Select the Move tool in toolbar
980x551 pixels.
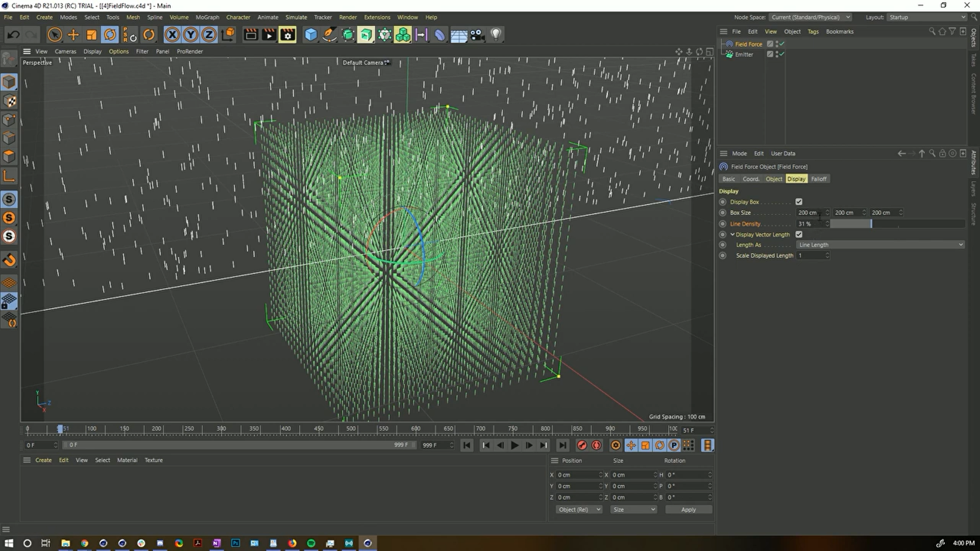coord(72,34)
